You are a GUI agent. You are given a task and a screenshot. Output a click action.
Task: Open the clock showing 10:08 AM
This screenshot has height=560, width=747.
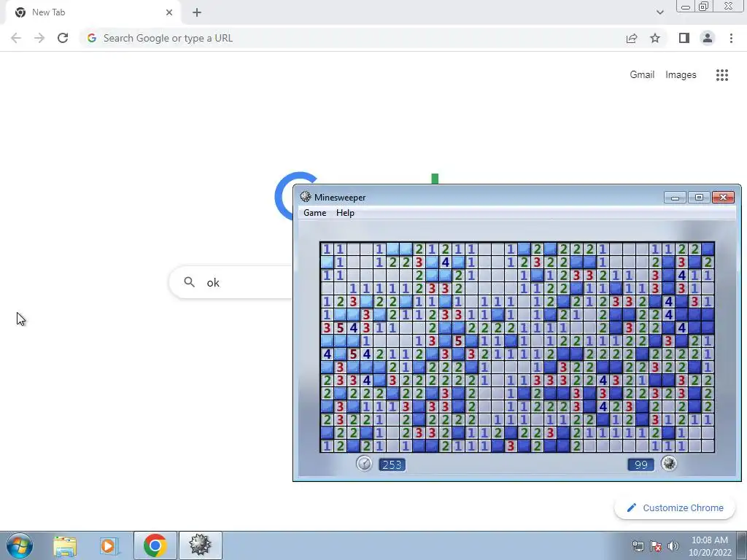[x=709, y=546]
